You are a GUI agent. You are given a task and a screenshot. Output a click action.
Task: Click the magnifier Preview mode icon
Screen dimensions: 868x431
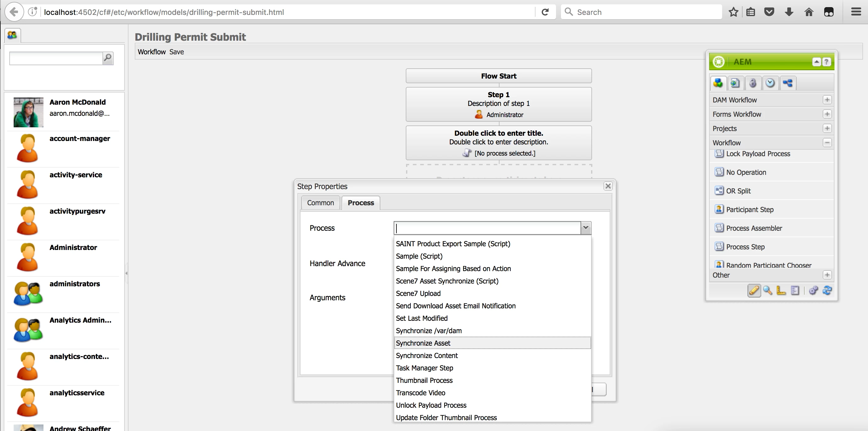tap(768, 290)
